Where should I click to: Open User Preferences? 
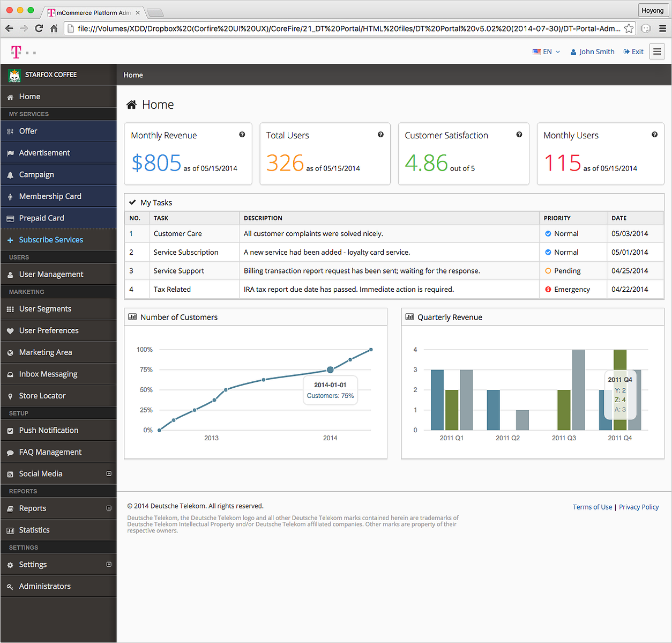tap(58, 330)
